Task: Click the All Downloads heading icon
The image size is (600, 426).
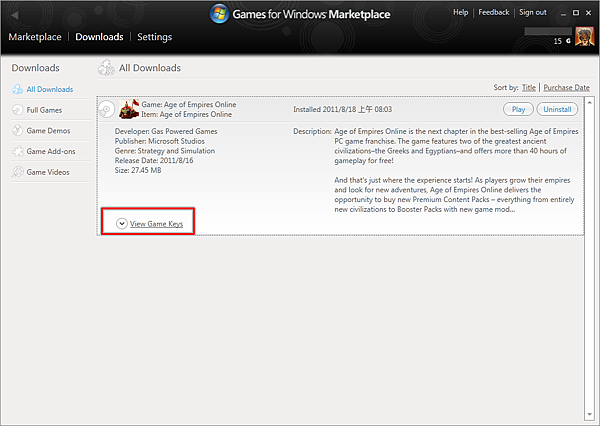Action: (106, 68)
